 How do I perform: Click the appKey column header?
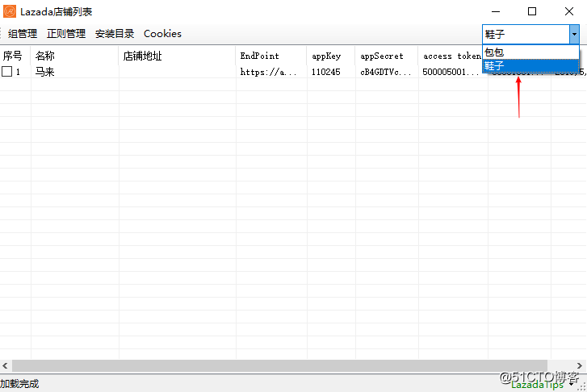click(331, 56)
